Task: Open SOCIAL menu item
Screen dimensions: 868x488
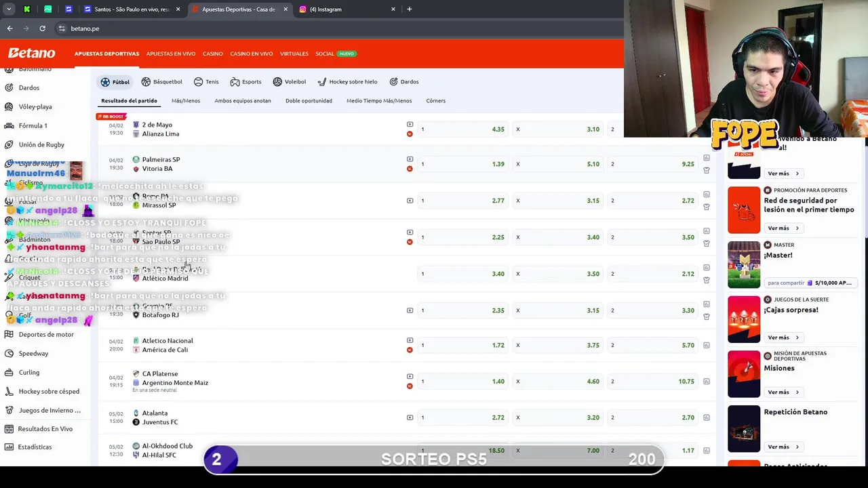Action: [325, 54]
